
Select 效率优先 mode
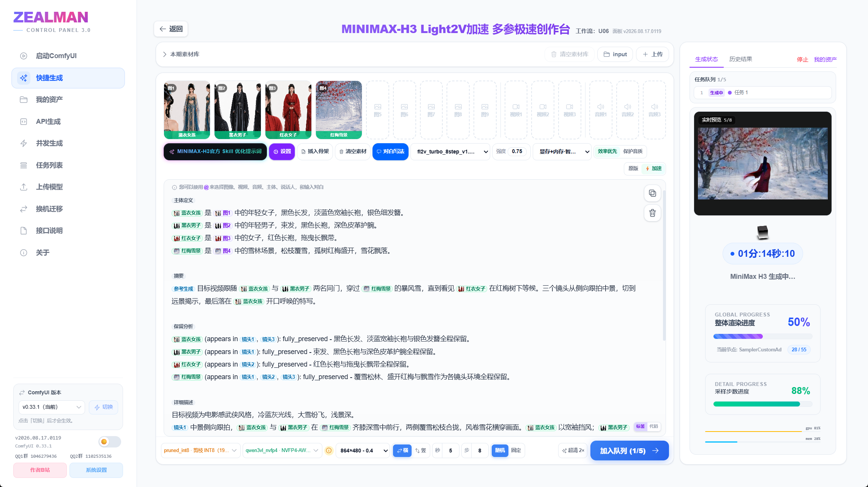coord(607,152)
